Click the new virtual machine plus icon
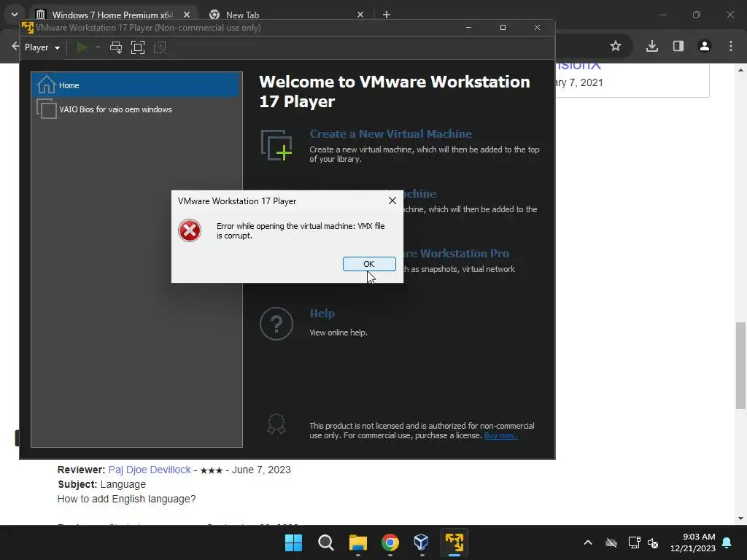This screenshot has height=560, width=747. click(276, 145)
